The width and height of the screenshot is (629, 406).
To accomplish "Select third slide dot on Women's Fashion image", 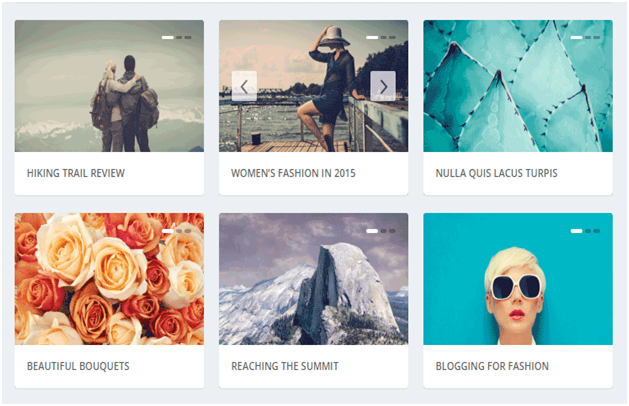I will pyautogui.click(x=392, y=37).
